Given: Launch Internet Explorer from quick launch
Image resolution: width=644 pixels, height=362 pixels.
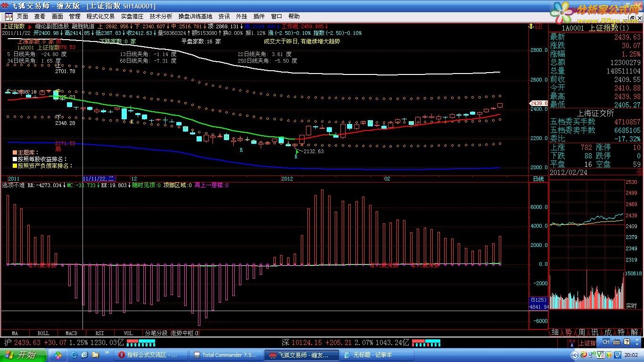Looking at the screenshot, I should [74, 355].
